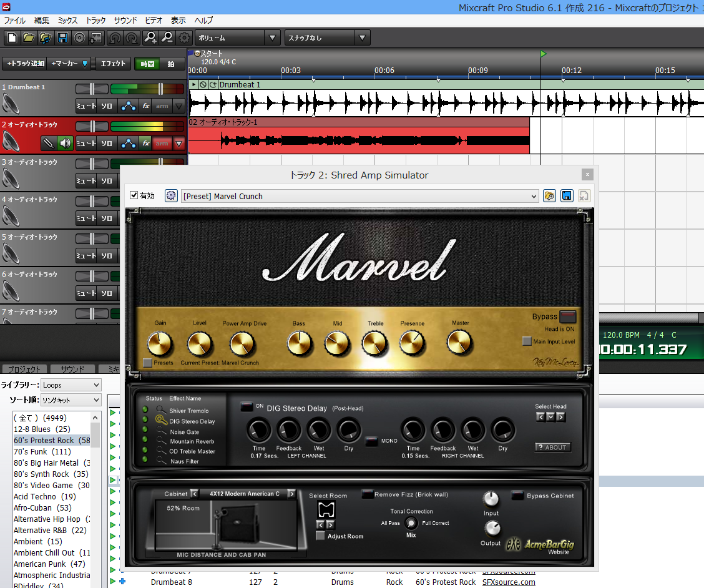Toggle DIG Stereo Delay ON switch
Screen dimensions: 704x588
[247, 406]
